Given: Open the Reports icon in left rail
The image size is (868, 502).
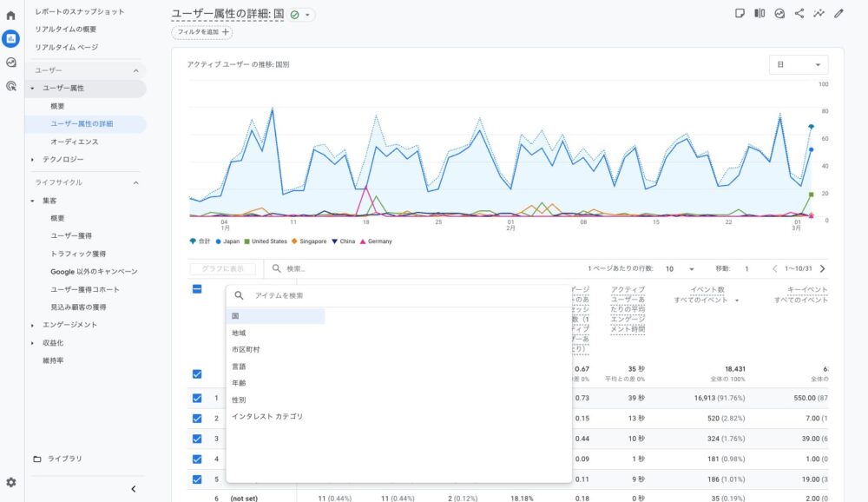Looking at the screenshot, I should click(10, 38).
